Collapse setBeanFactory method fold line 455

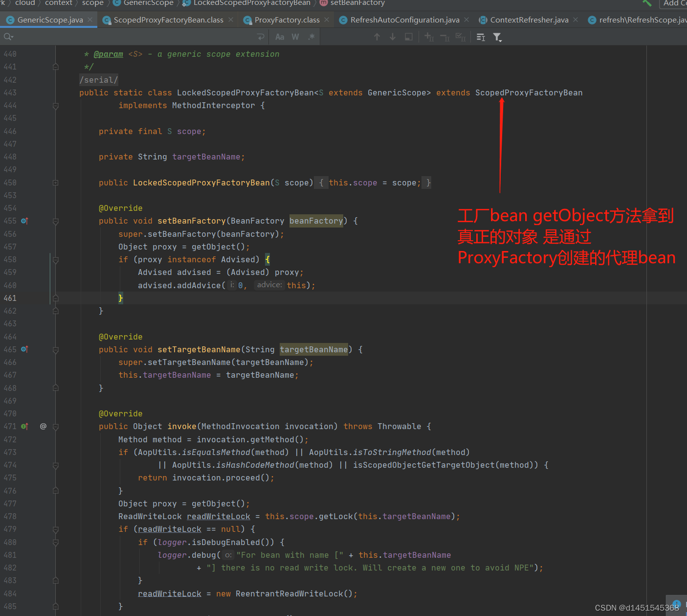56,221
